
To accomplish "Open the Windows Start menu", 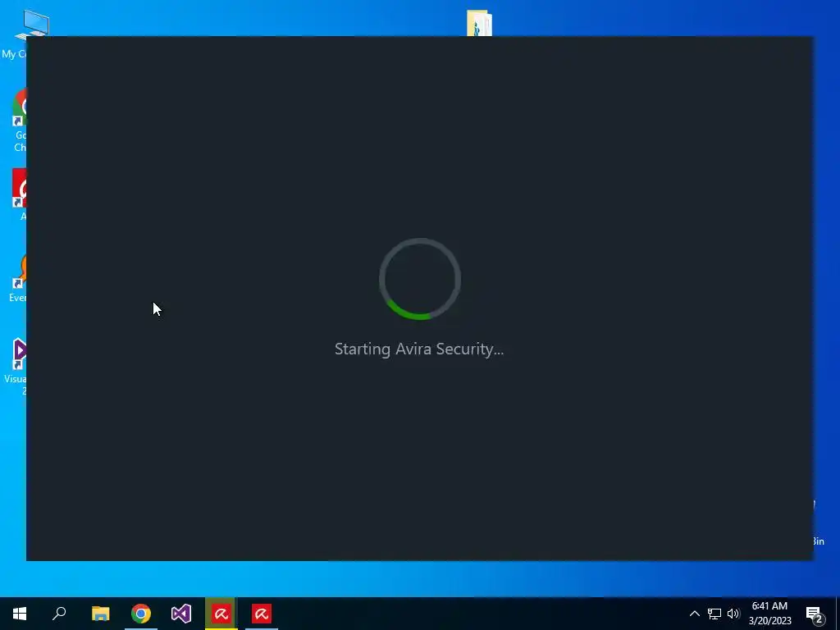I will pyautogui.click(x=20, y=614).
